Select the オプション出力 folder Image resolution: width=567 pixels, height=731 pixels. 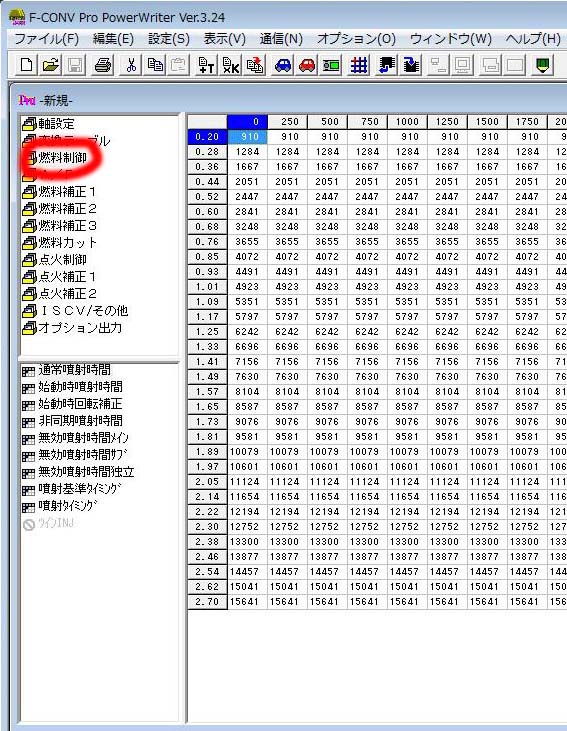coord(72,328)
